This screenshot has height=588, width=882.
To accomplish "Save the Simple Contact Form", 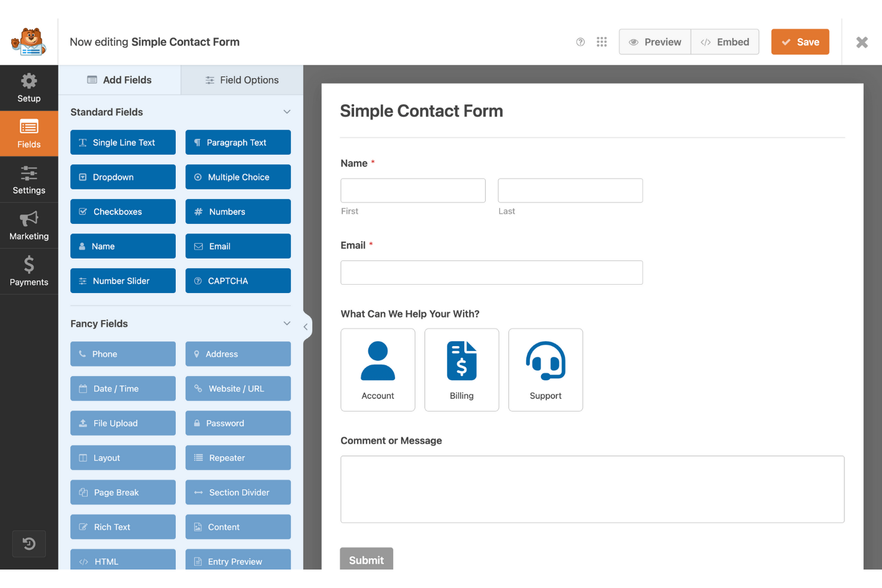I will pyautogui.click(x=800, y=42).
